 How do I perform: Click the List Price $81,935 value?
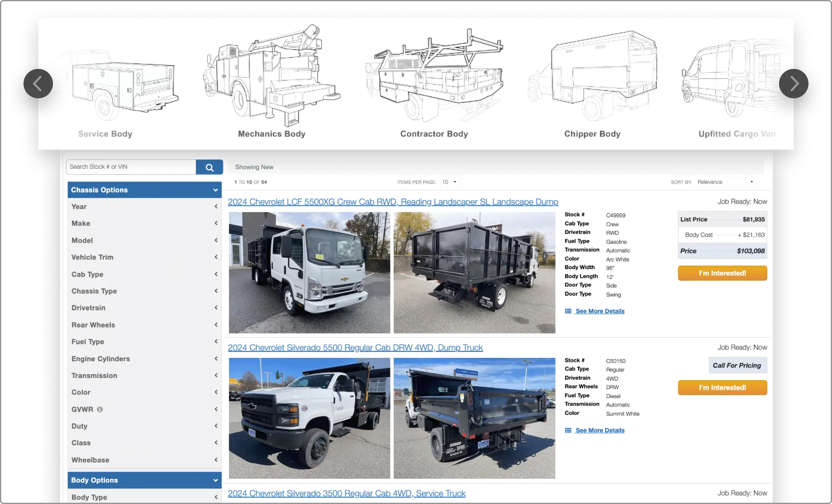click(x=753, y=219)
